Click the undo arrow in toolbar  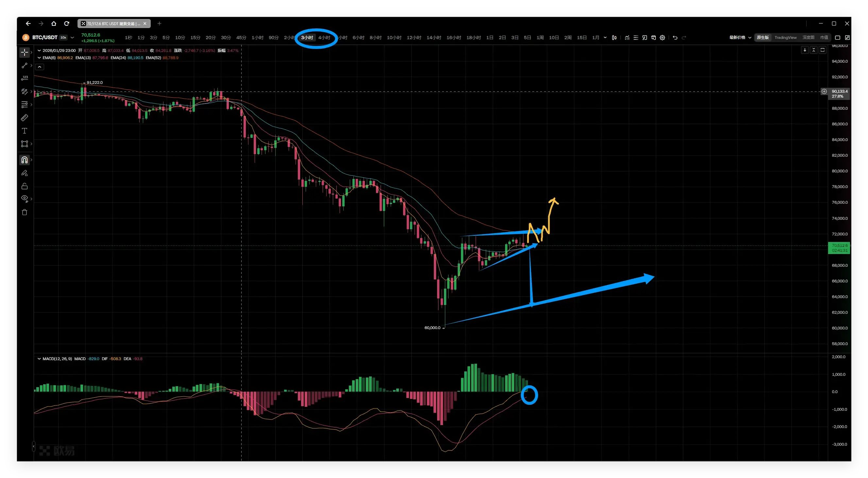(675, 38)
